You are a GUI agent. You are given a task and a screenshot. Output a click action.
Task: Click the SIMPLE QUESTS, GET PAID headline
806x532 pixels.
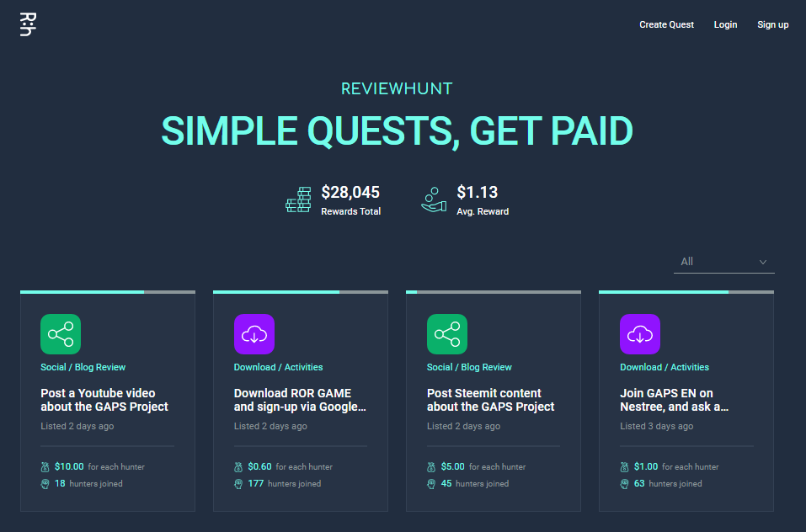(397, 131)
